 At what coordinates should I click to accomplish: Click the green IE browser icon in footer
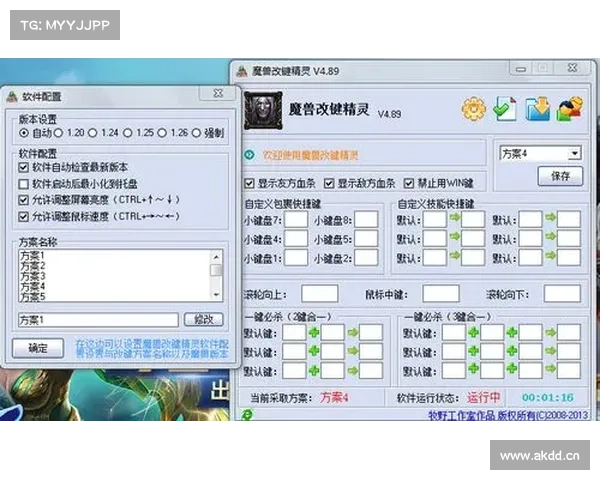pyautogui.click(x=248, y=415)
